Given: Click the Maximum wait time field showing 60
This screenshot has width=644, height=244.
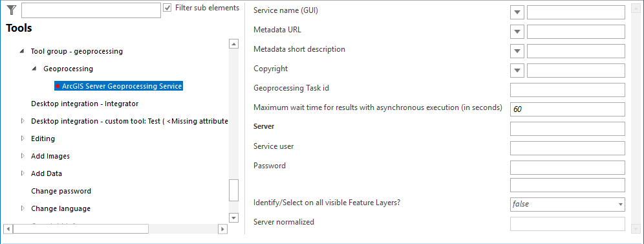Looking at the screenshot, I should pyautogui.click(x=568, y=109).
